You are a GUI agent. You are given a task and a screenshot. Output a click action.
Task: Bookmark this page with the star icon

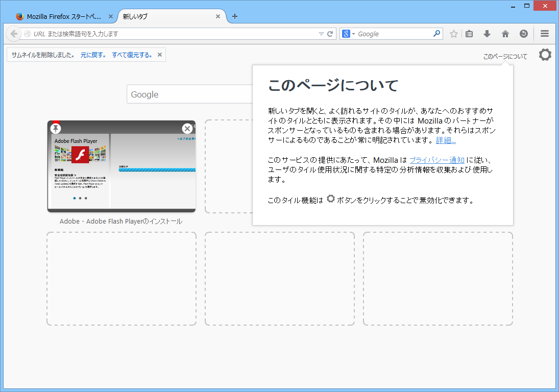pos(453,34)
